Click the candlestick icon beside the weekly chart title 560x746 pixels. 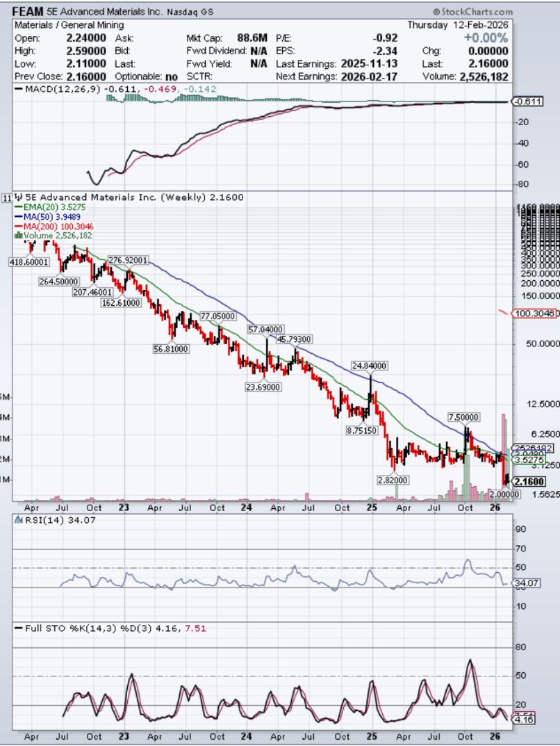pyautogui.click(x=19, y=197)
